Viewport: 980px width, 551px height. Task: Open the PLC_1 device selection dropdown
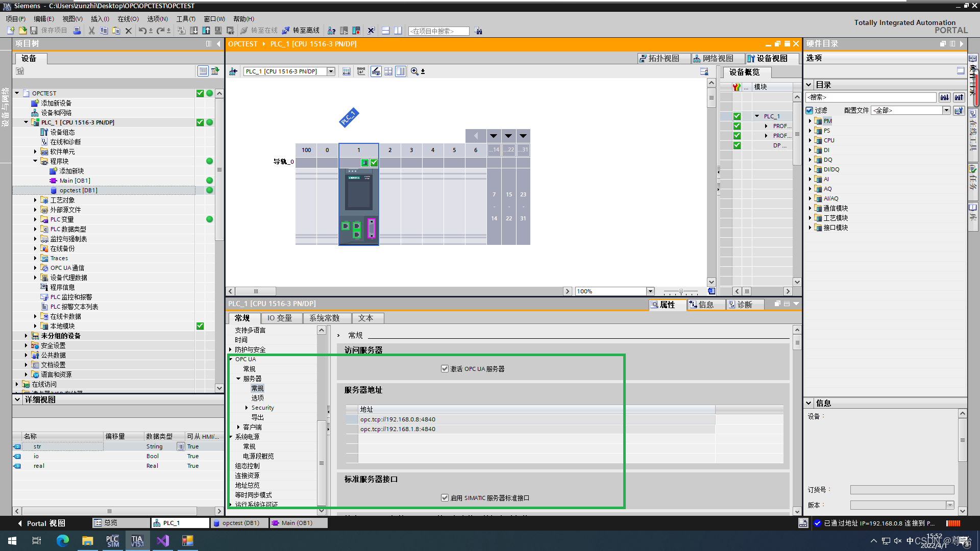click(x=331, y=71)
